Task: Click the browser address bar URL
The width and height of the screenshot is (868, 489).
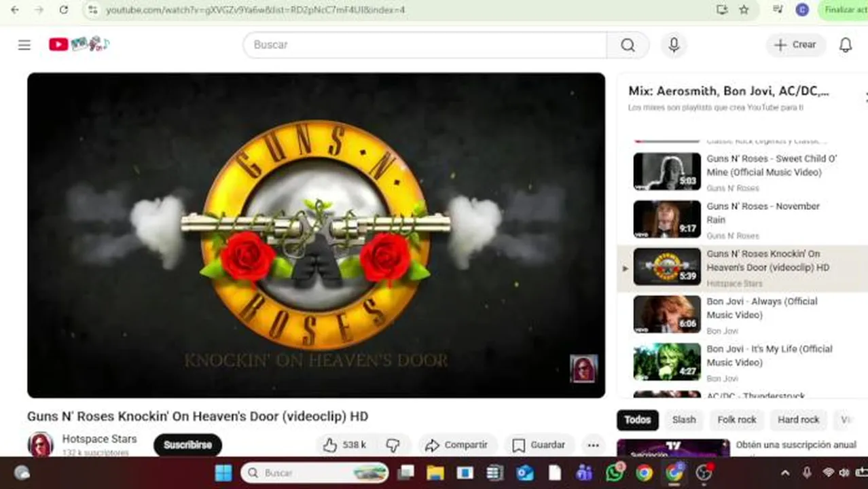Action: point(255,10)
